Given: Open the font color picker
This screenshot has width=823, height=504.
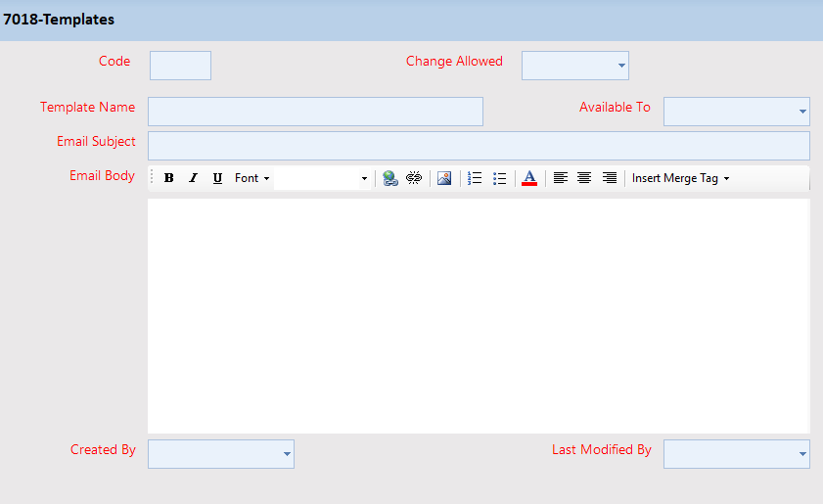Looking at the screenshot, I should click(x=529, y=178).
